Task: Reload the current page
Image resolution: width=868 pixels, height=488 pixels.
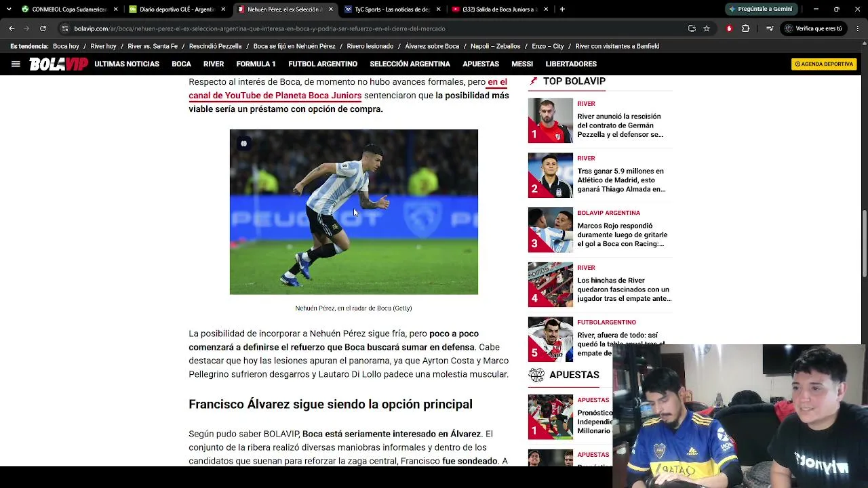Action: click(43, 28)
